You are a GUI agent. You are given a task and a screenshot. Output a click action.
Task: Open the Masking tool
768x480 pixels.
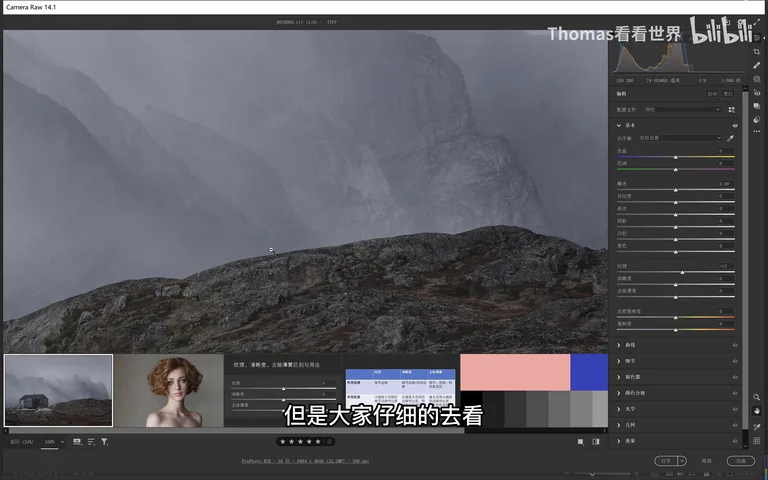[x=757, y=79]
